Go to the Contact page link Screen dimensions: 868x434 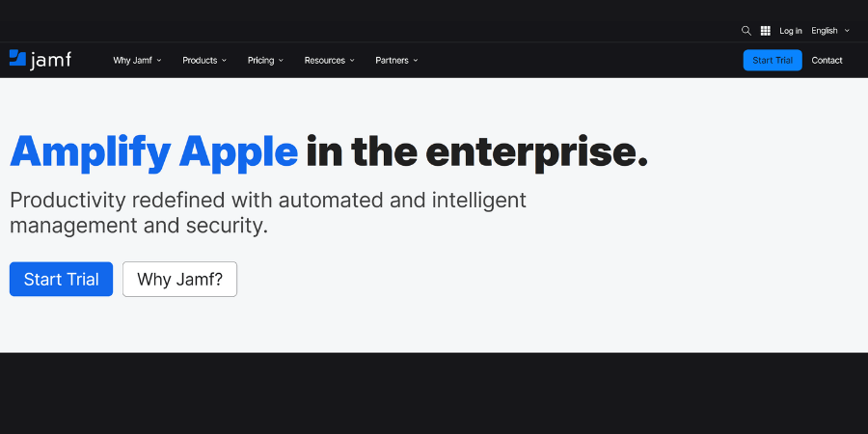pyautogui.click(x=827, y=61)
